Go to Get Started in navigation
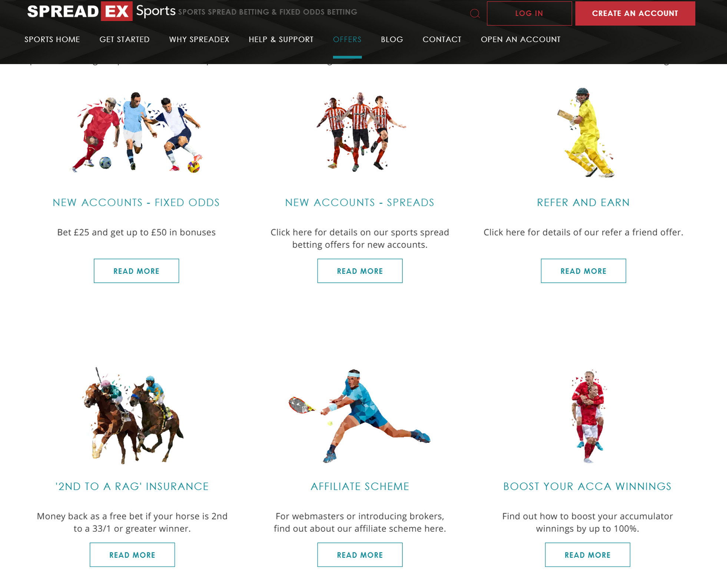Viewport: 727px width, 588px height. coord(125,39)
